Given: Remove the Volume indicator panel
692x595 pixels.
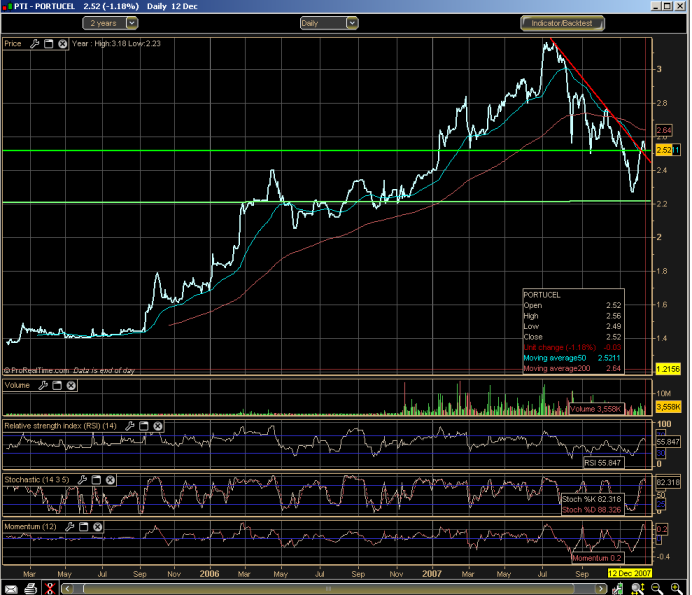Looking at the screenshot, I should pos(71,384).
